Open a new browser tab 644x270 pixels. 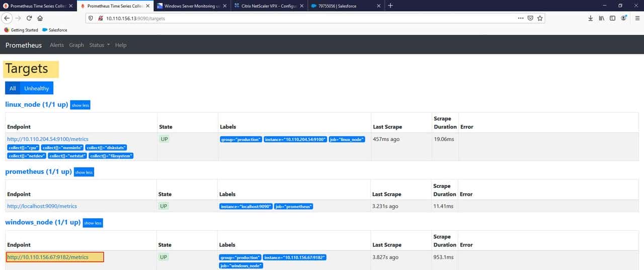click(x=390, y=6)
